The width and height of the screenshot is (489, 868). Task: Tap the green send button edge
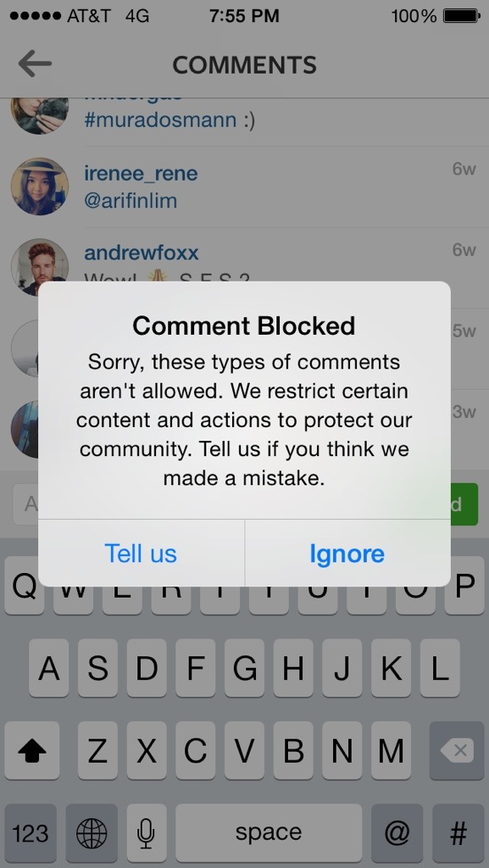[x=464, y=504]
